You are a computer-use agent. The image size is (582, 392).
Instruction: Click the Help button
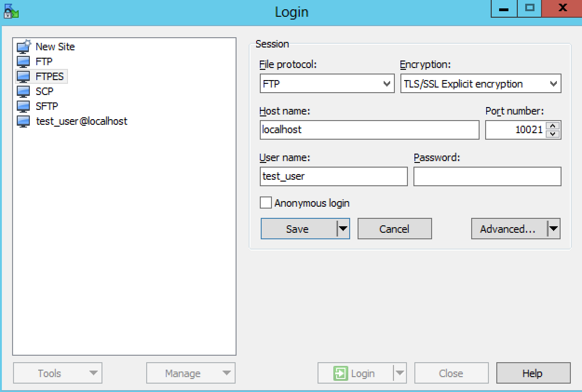(x=533, y=373)
